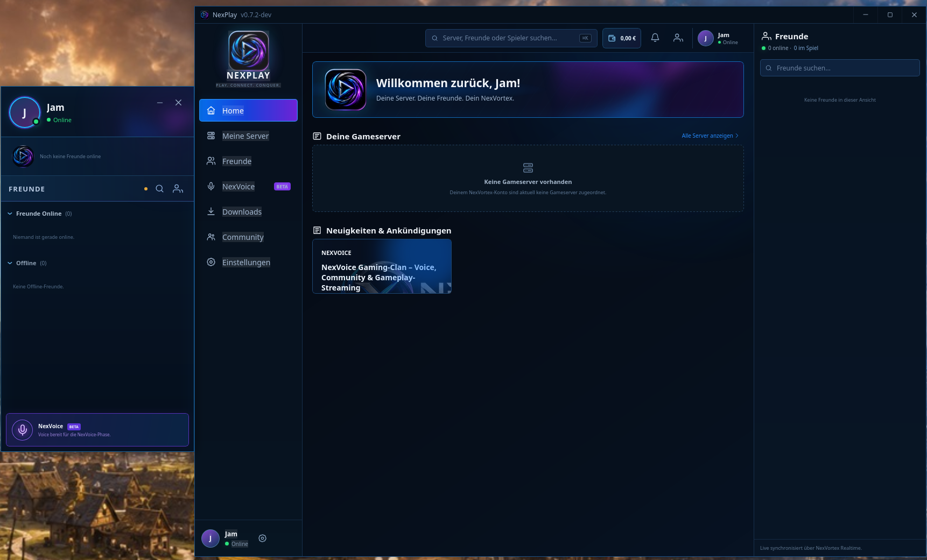Open the Jam profile menu in the top bar
The image size is (927, 560).
tap(718, 38)
